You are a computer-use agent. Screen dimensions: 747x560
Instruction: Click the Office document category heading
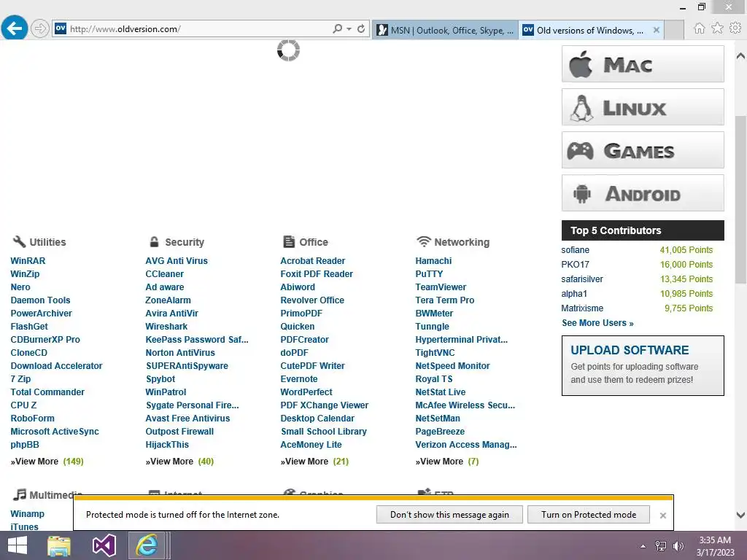[x=306, y=242]
